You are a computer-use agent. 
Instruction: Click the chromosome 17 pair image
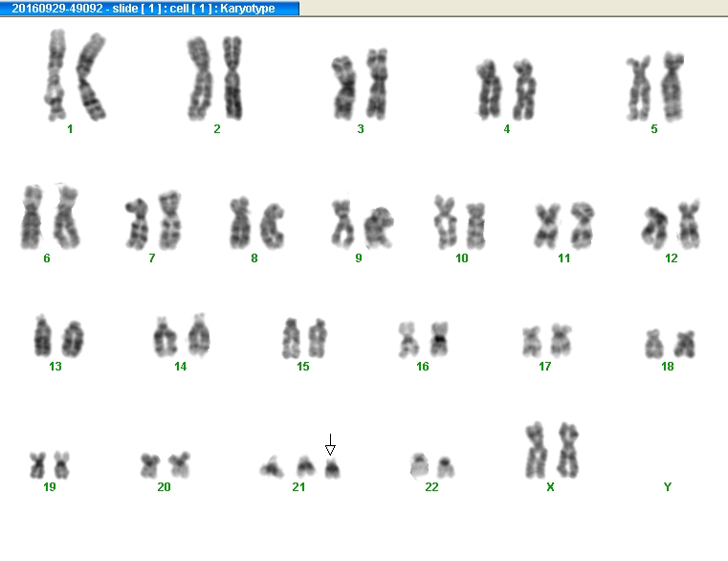pyautogui.click(x=546, y=341)
